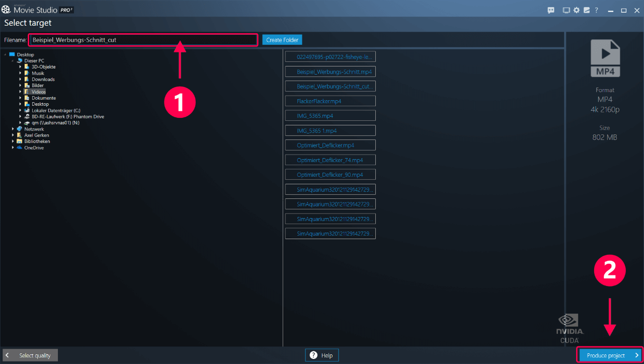Screen dimensions: 644x364
Task: Expand Lokaler Datenträger (C:) arrow
Action: 21,110
